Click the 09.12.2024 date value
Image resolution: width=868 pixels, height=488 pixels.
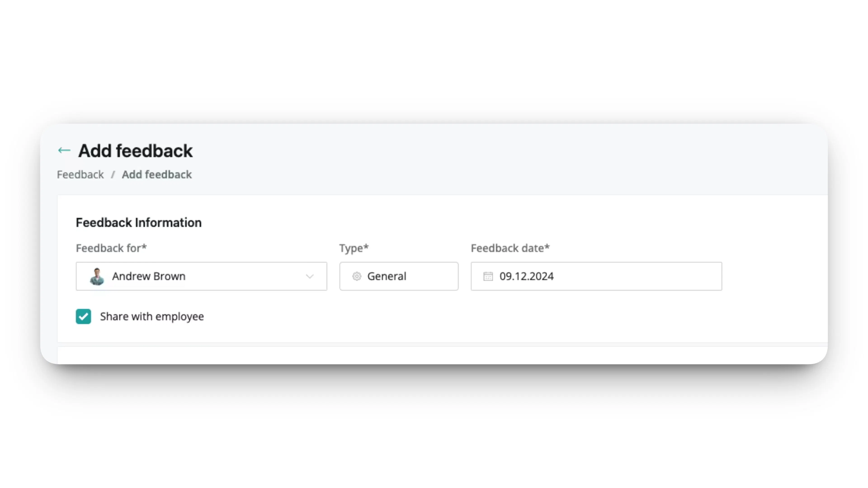pos(526,277)
